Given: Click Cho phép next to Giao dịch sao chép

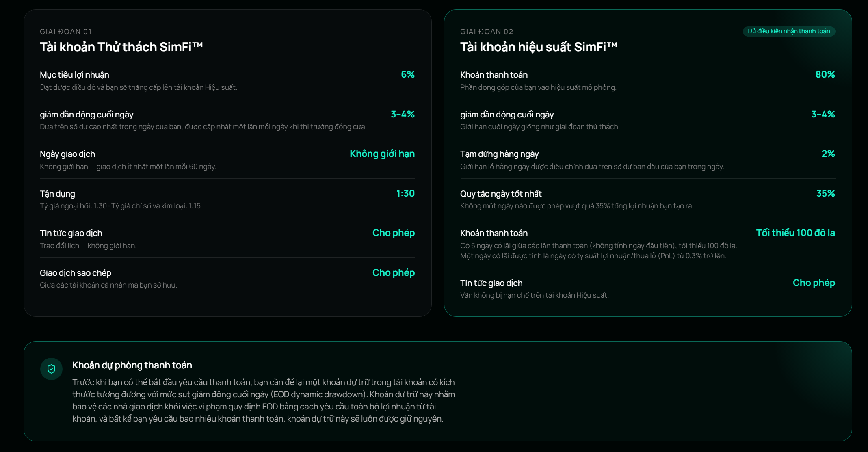Looking at the screenshot, I should coord(394,273).
